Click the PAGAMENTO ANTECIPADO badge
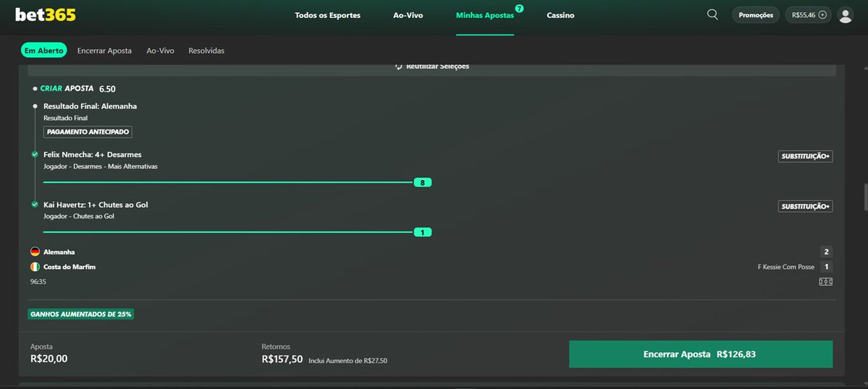868x389 pixels. coord(88,132)
